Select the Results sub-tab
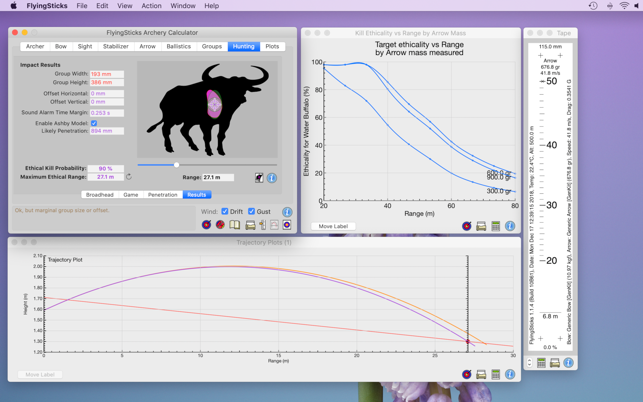The image size is (643, 402). click(x=197, y=194)
